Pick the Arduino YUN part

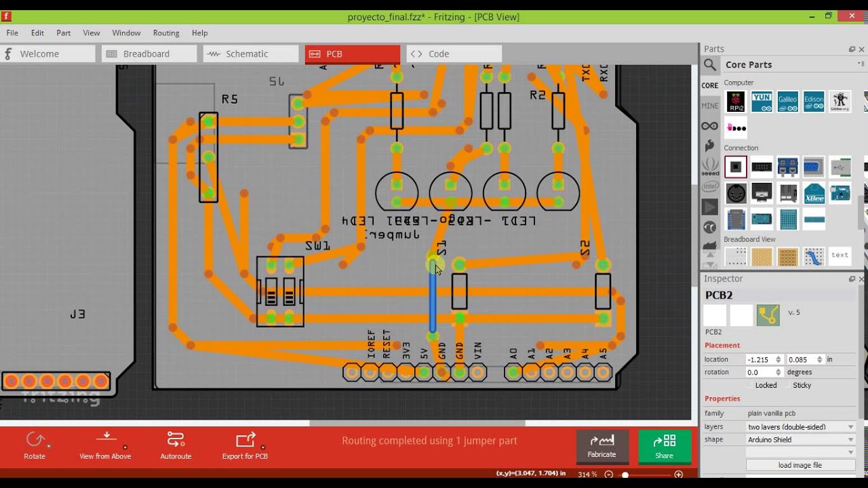[x=762, y=102]
